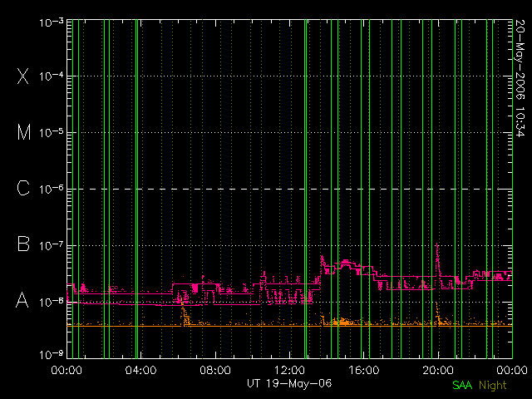Image resolution: width=532 pixels, height=399 pixels.
Task: Click the 10⁻⁹ y-axis tick label
Action: click(52, 355)
